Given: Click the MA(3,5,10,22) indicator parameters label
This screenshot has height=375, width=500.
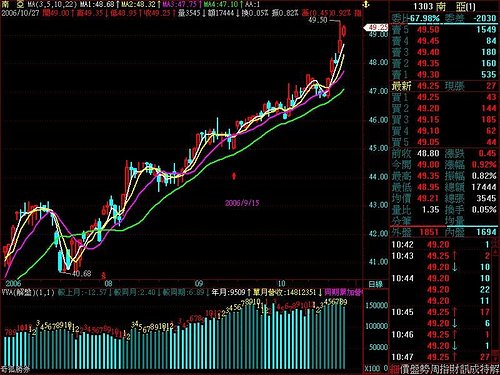Looking at the screenshot, I should pyautogui.click(x=53, y=5).
